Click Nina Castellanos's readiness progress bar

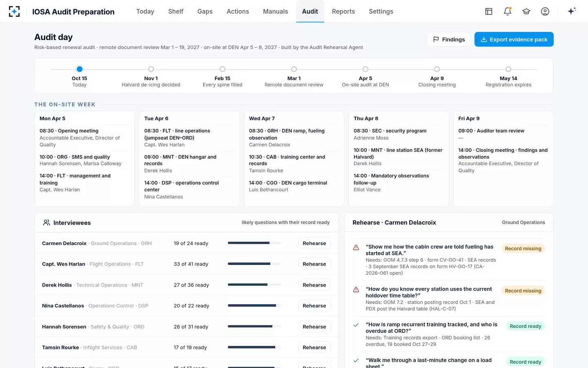(x=254, y=306)
